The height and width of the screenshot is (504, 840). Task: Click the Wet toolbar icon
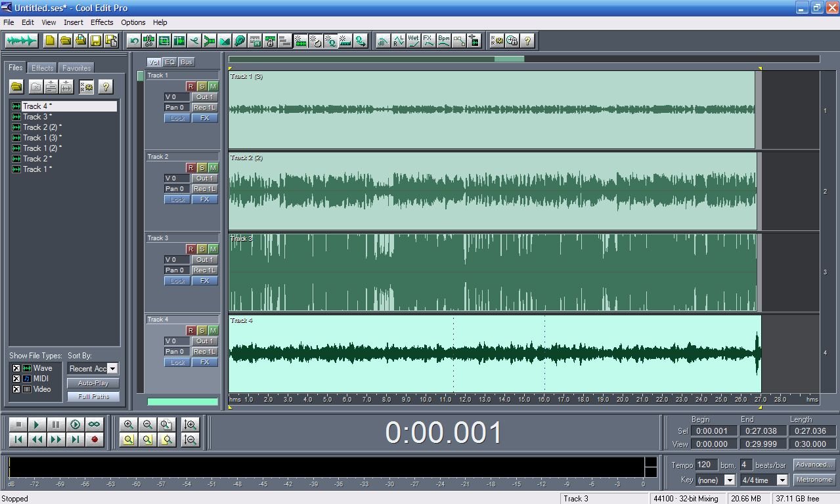(x=413, y=41)
